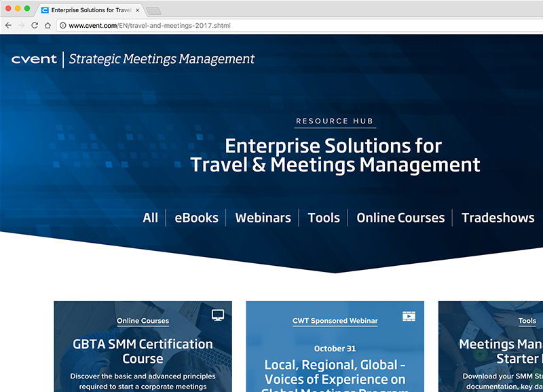Choose the Online Courses filter

pyautogui.click(x=400, y=218)
